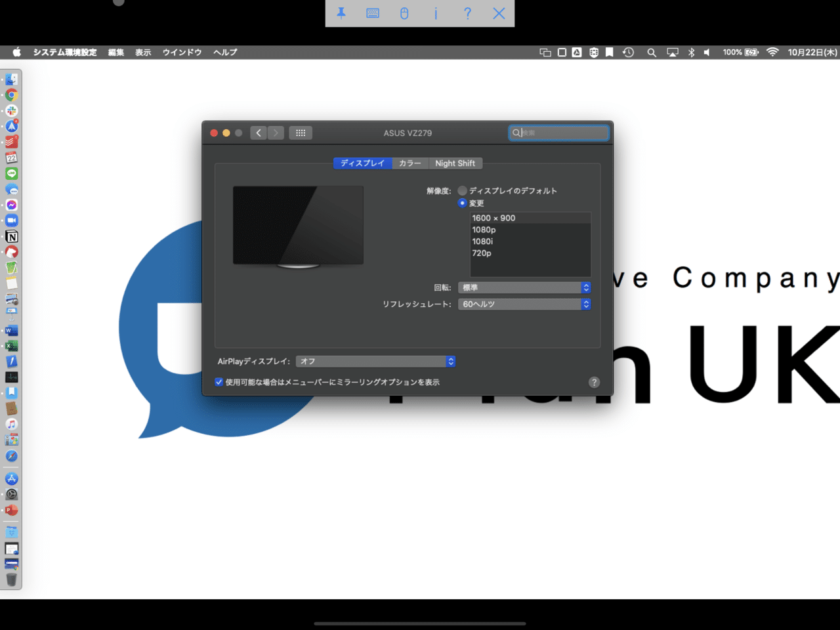This screenshot has width=840, height=630.
Task: Open System Preferences from the Dock
Action: 11,495
